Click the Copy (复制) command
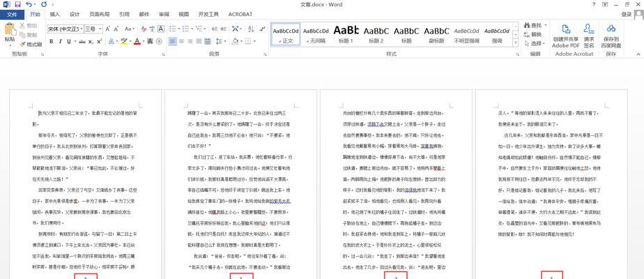The width and height of the screenshot is (644, 279). [x=29, y=35]
